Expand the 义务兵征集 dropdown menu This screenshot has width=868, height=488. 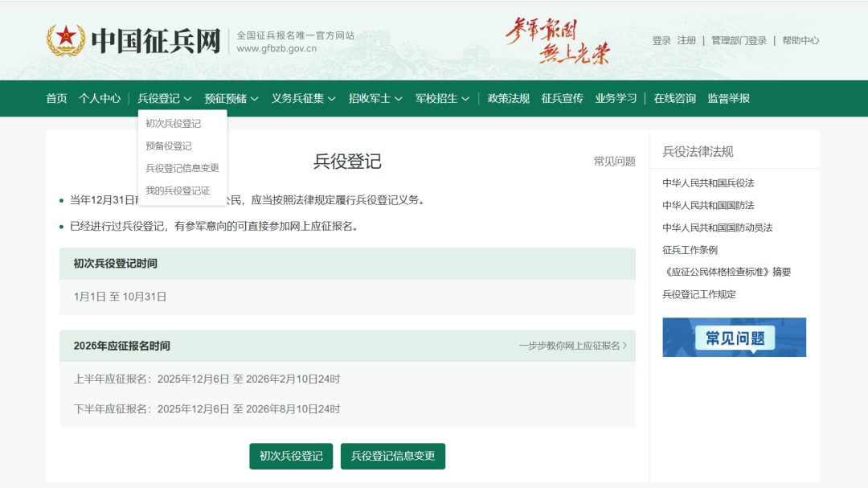(x=303, y=99)
